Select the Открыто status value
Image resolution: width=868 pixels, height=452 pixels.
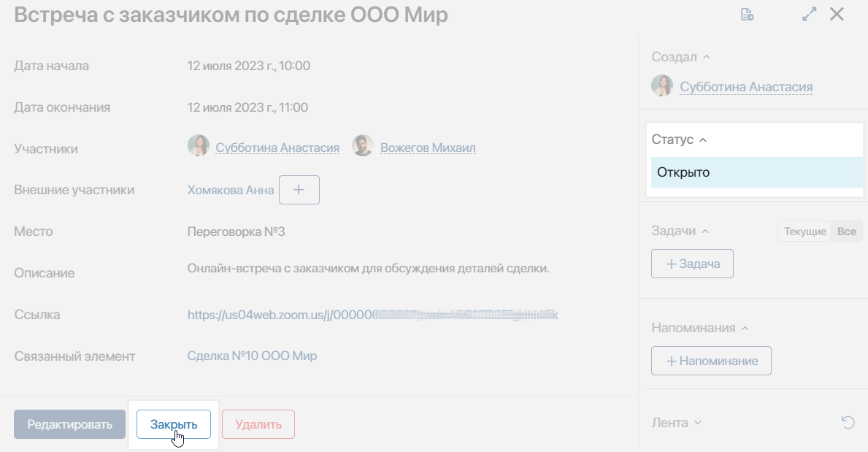[757, 172]
